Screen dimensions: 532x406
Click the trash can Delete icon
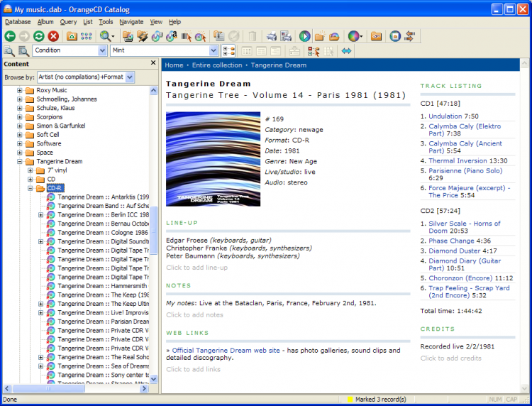[253, 36]
